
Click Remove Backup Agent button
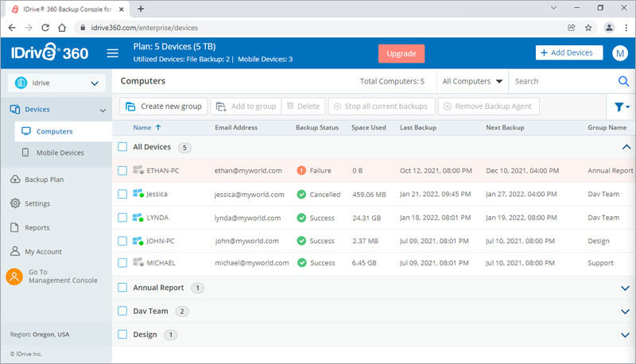coord(489,106)
